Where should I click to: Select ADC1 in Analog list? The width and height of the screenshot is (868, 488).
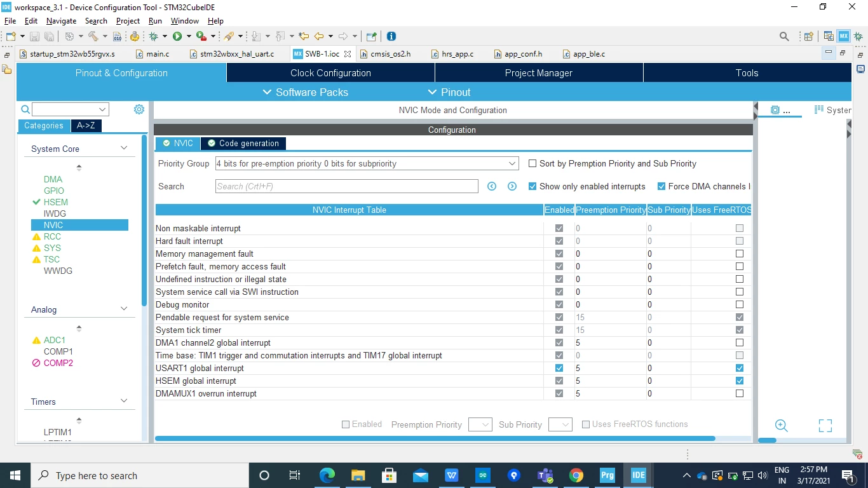click(x=55, y=340)
